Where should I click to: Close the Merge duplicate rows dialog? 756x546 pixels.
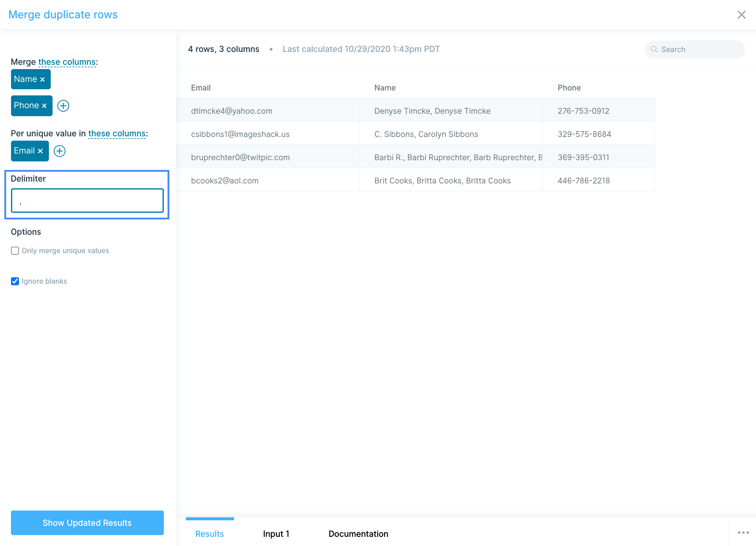[741, 15]
